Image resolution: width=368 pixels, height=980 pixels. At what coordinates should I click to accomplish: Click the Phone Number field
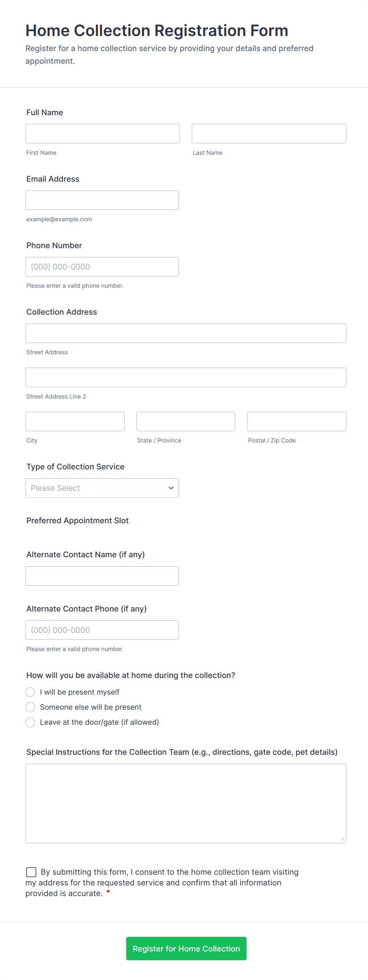[102, 267]
